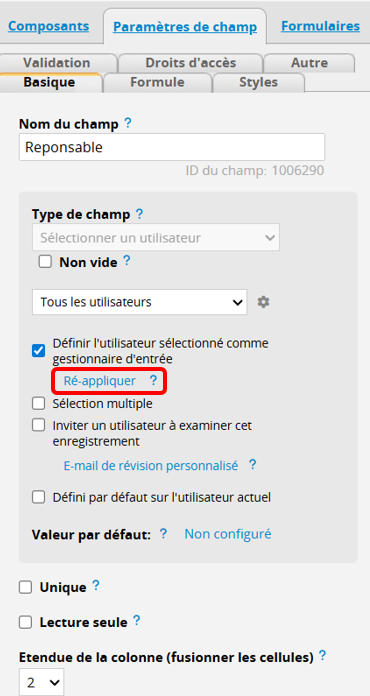Switch to the Validation tab
Screen dimensions: 370x696
tap(57, 63)
